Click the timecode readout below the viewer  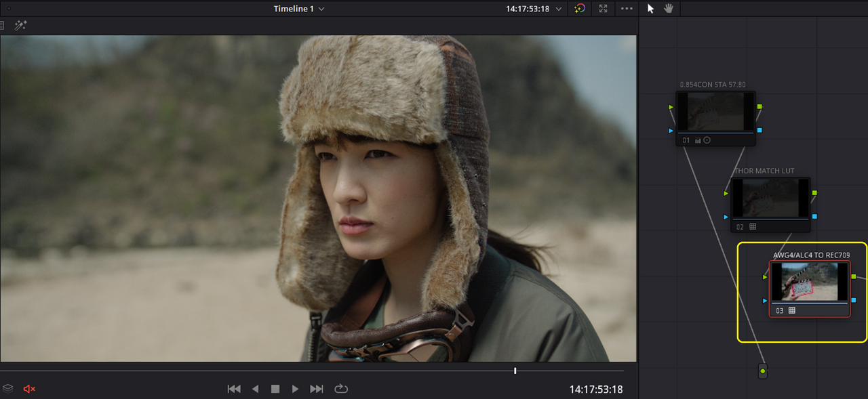pos(596,390)
